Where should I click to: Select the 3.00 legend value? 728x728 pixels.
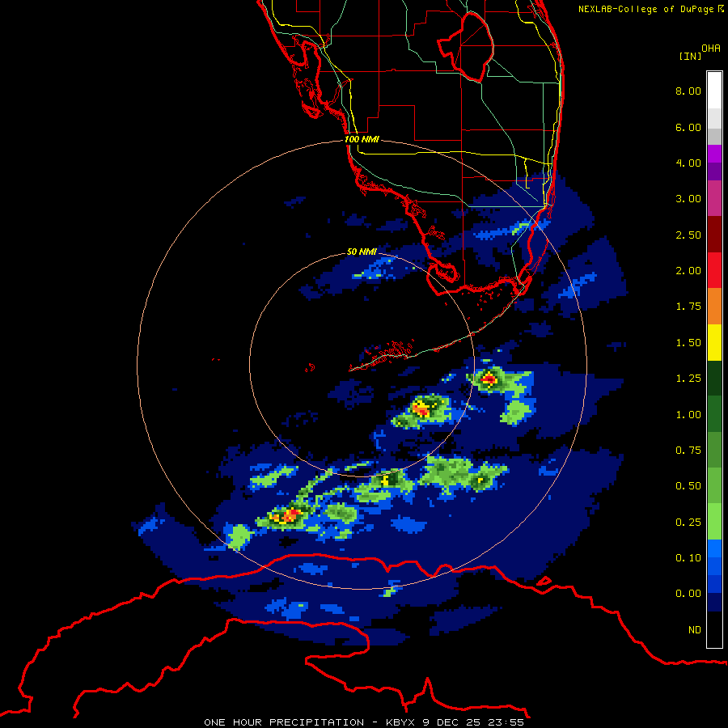coord(688,199)
